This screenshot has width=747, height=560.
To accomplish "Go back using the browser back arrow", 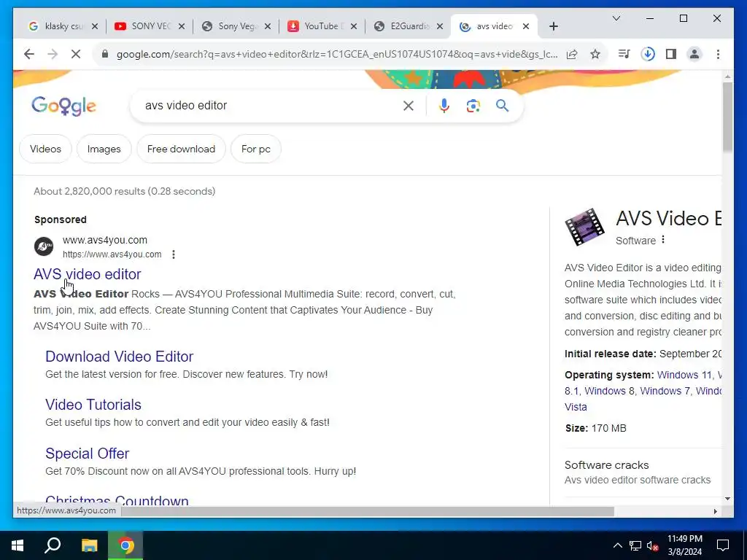I will point(29,54).
